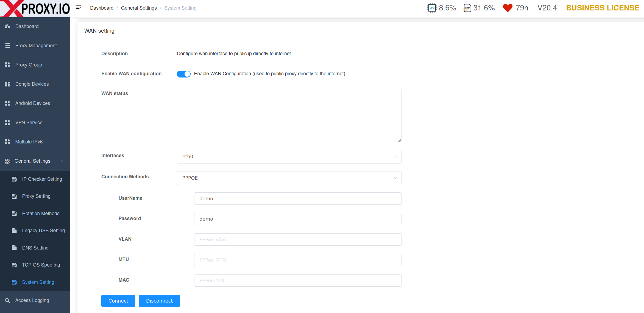Click the Connect button
This screenshot has width=644, height=313.
[118, 301]
